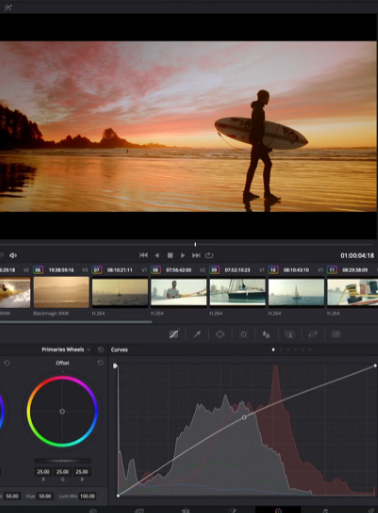
Task: Select the middle control point on the curve
Action: [244, 417]
